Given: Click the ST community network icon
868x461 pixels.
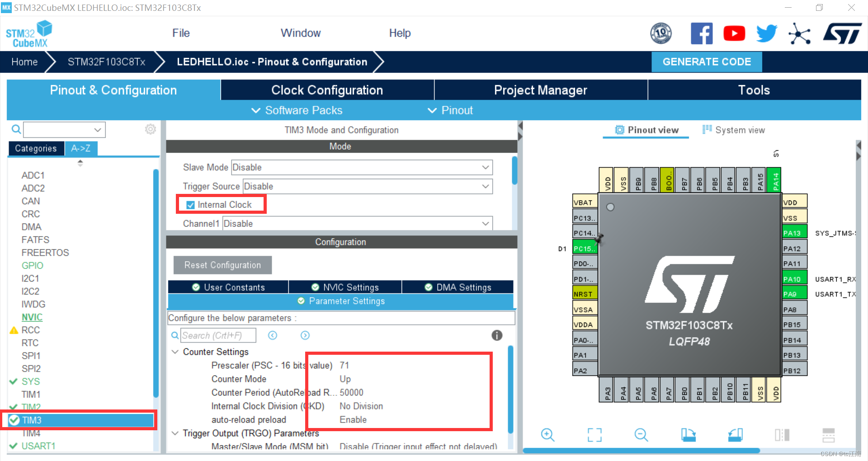Looking at the screenshot, I should [799, 34].
